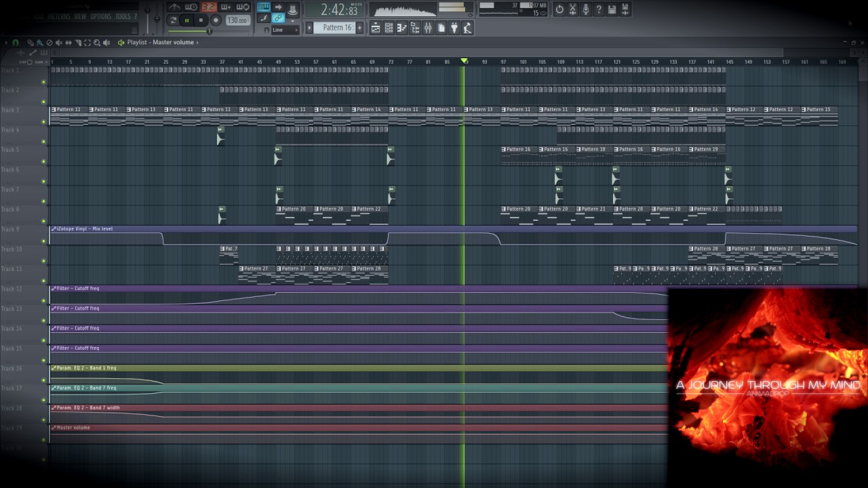The image size is (868, 488).
Task: Open the Browser view button
Action: pos(415,28)
